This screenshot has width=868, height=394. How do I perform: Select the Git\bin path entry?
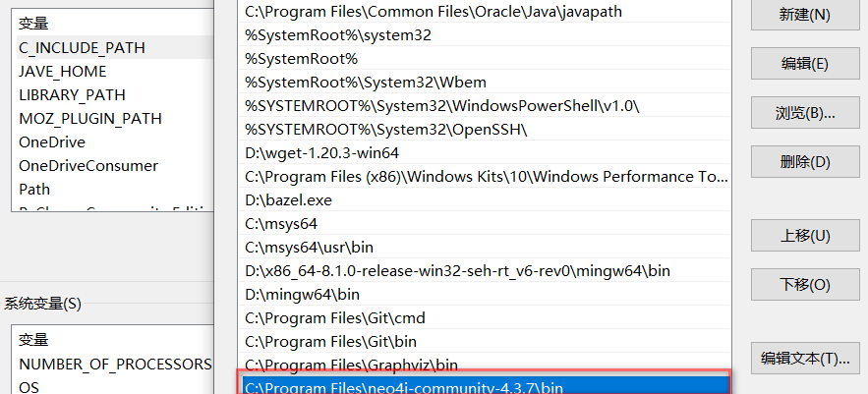click(x=485, y=341)
